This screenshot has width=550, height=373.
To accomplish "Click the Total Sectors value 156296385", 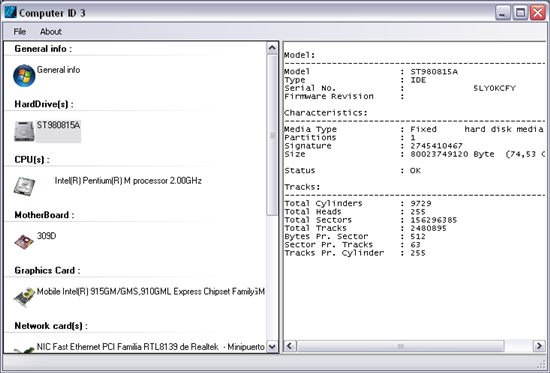I will click(x=434, y=220).
